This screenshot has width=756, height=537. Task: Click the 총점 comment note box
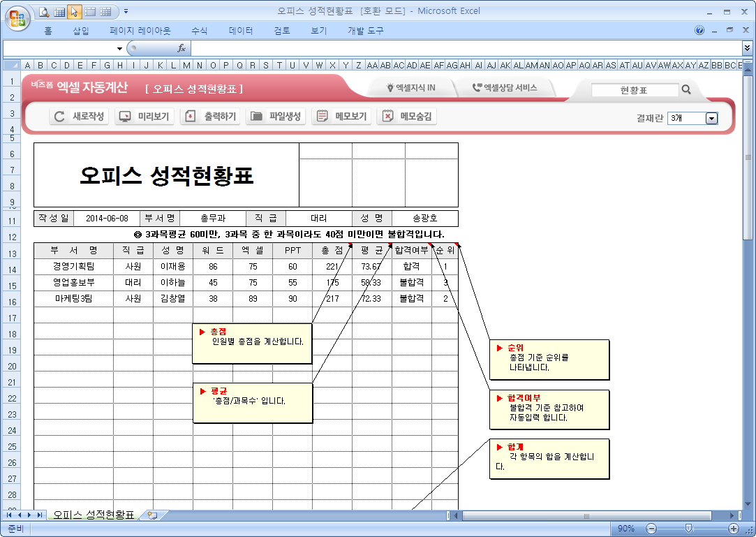point(252,344)
